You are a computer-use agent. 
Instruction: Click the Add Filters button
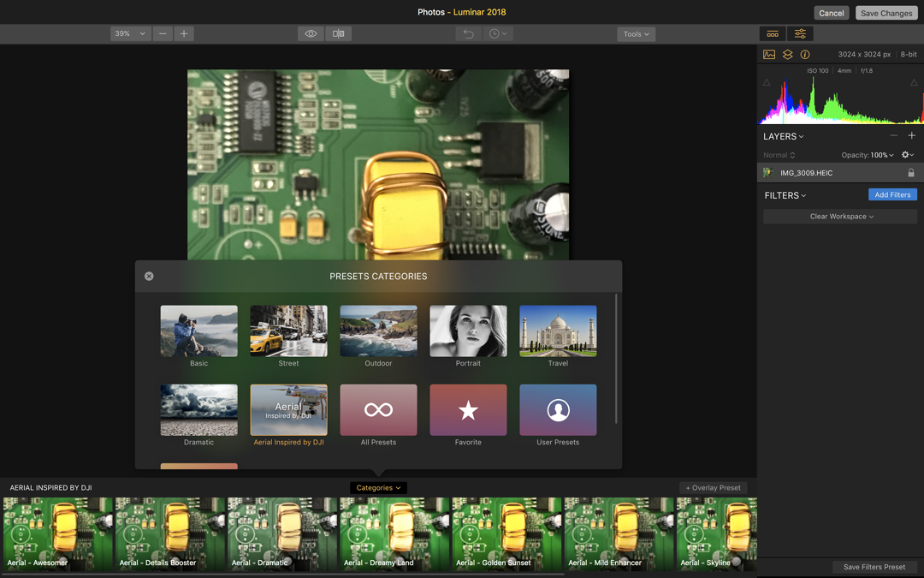coord(892,194)
